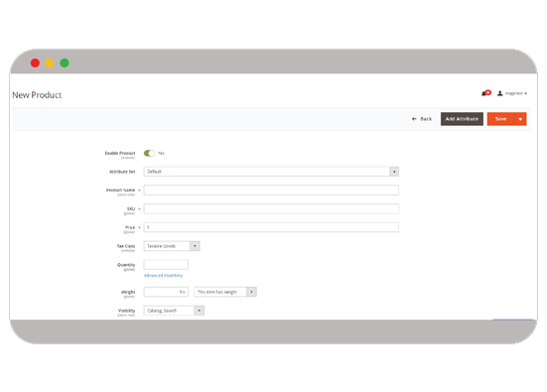Expand the Save button dropdown arrow
The image size is (547, 392).
pos(520,119)
